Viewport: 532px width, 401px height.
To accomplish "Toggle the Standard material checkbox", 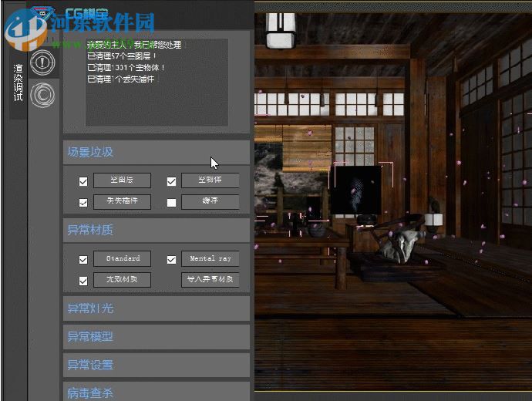I will pos(83,260).
